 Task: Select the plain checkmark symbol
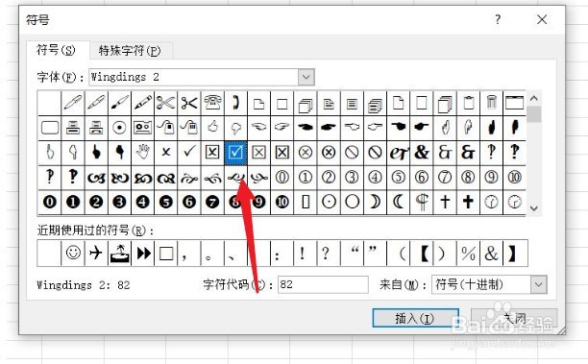(189, 152)
